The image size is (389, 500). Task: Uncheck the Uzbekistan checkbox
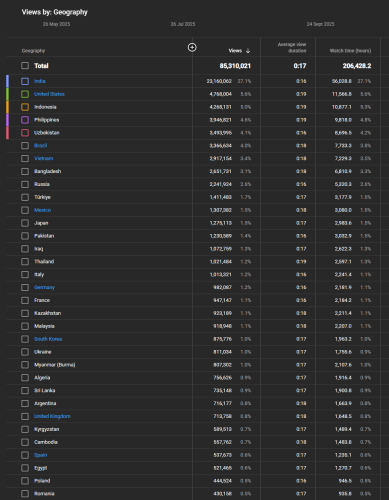[x=25, y=133]
